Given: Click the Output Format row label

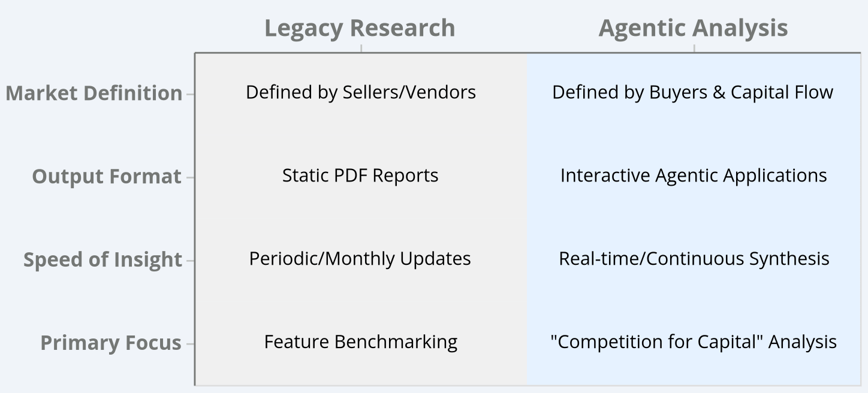Looking at the screenshot, I should tap(107, 177).
